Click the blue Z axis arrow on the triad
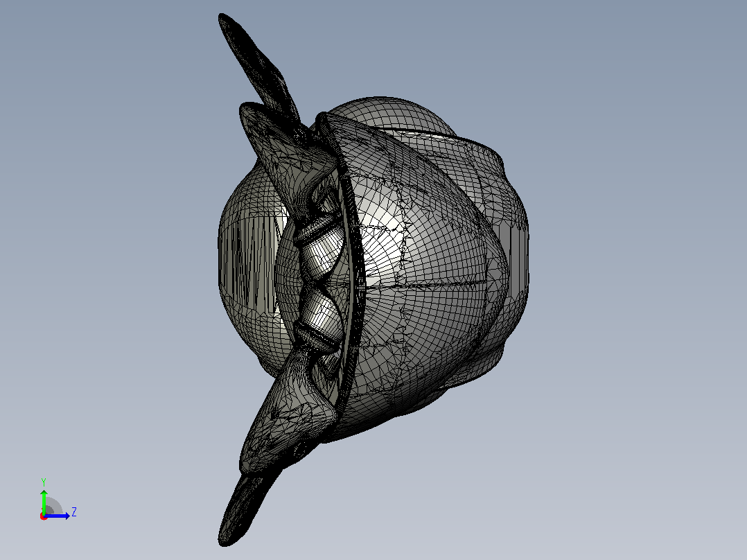Viewport: 747px width, 560px height. click(58, 516)
